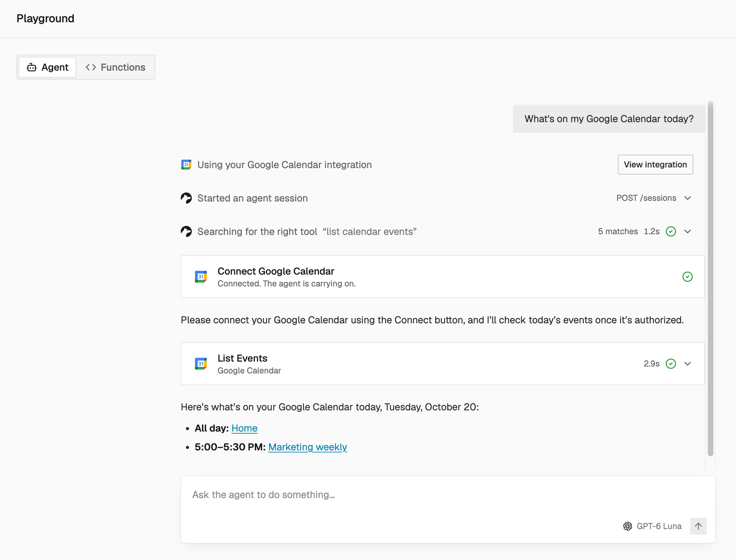Screen dimensions: 736x560
Task: Click the green check next to 1.2s
Action: pos(671,231)
